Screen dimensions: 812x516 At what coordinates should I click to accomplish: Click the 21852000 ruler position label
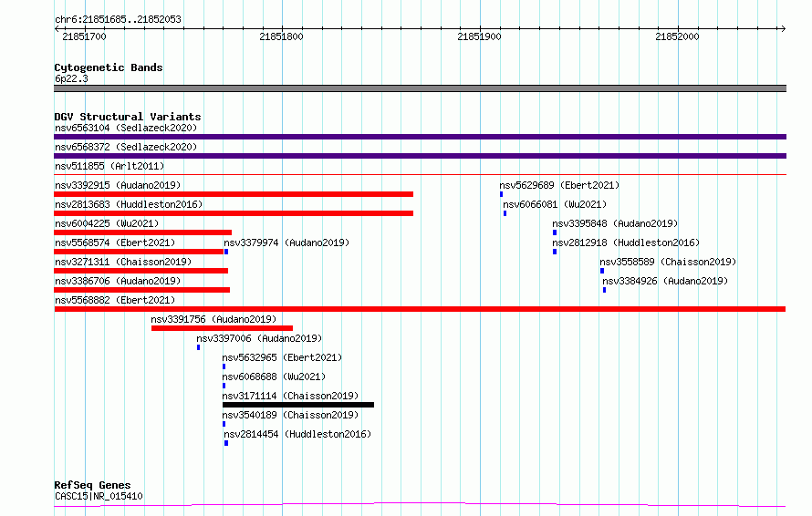click(677, 36)
